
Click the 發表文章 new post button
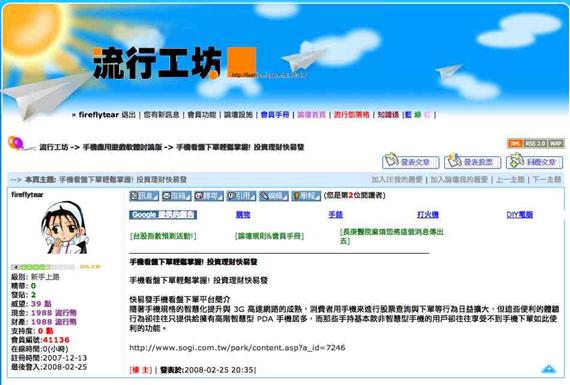click(x=411, y=161)
